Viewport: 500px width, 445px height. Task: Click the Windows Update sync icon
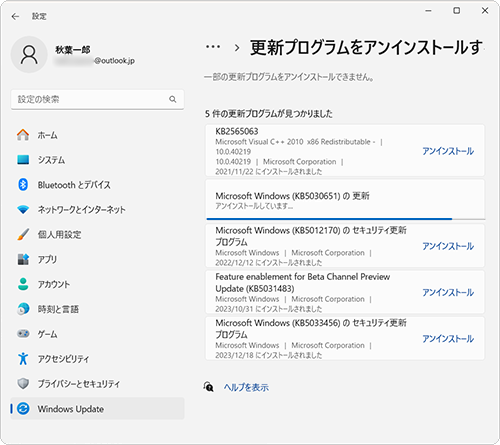[x=23, y=409]
